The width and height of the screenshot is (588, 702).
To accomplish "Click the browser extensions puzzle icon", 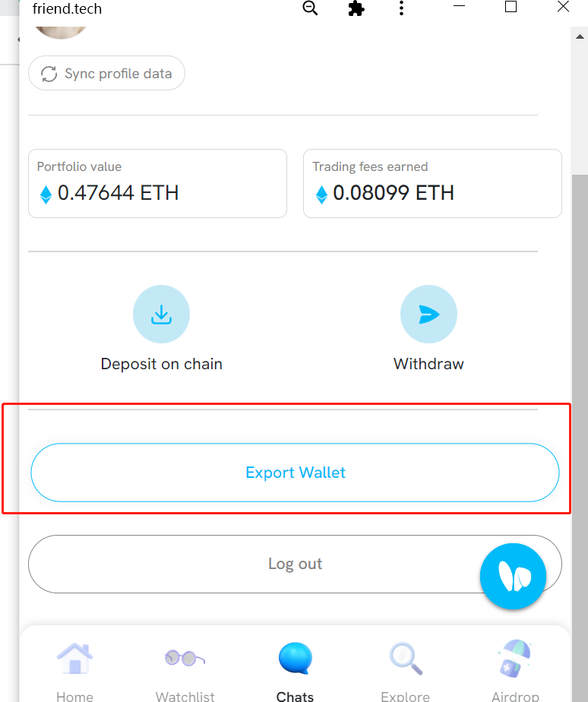I will (356, 9).
